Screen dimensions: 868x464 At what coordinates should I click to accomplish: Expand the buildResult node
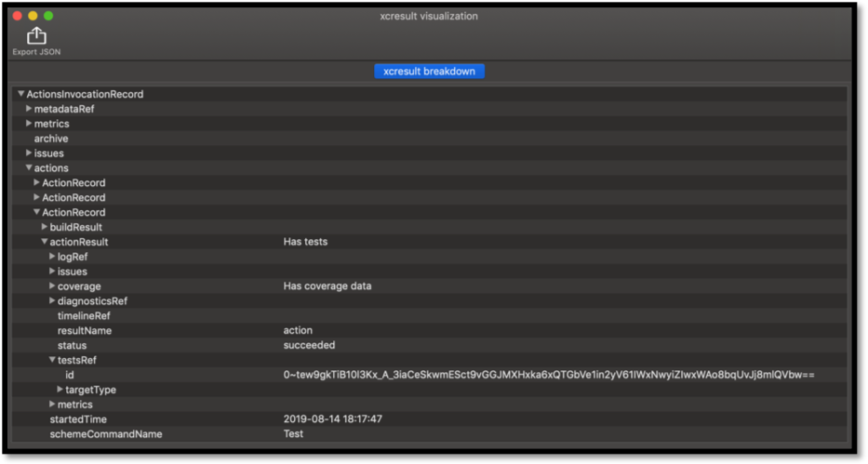coord(44,227)
